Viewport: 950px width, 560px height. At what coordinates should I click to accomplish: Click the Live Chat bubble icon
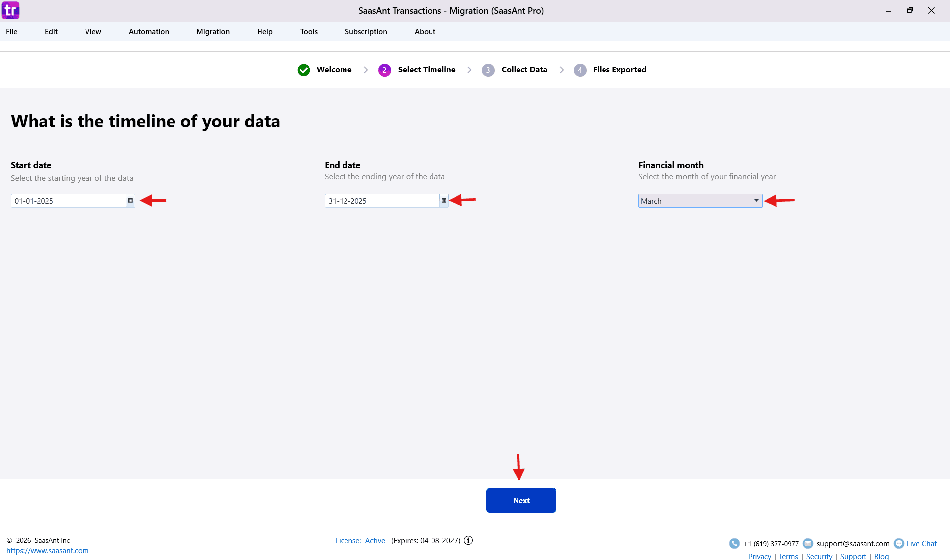point(899,543)
